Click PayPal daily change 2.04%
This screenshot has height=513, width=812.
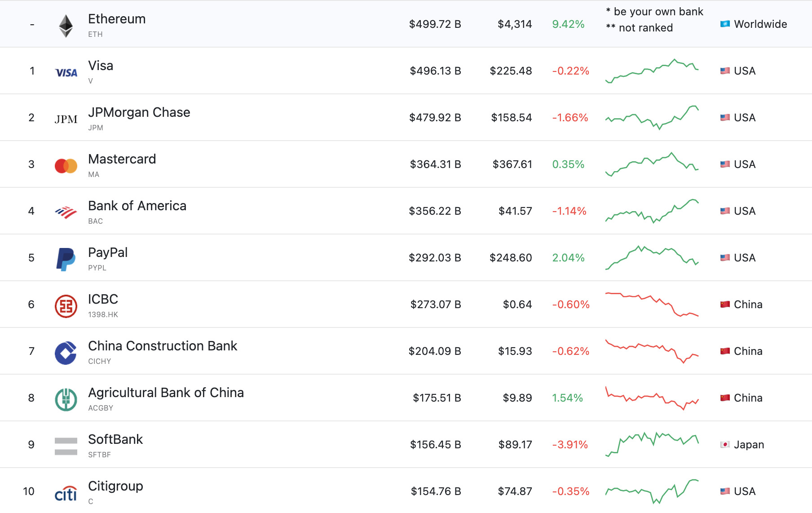point(568,257)
